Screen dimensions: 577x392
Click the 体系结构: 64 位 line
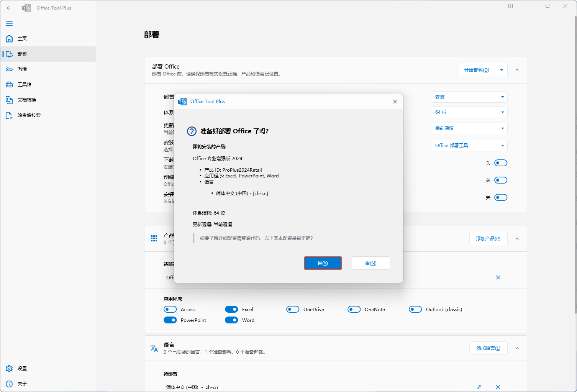click(209, 213)
